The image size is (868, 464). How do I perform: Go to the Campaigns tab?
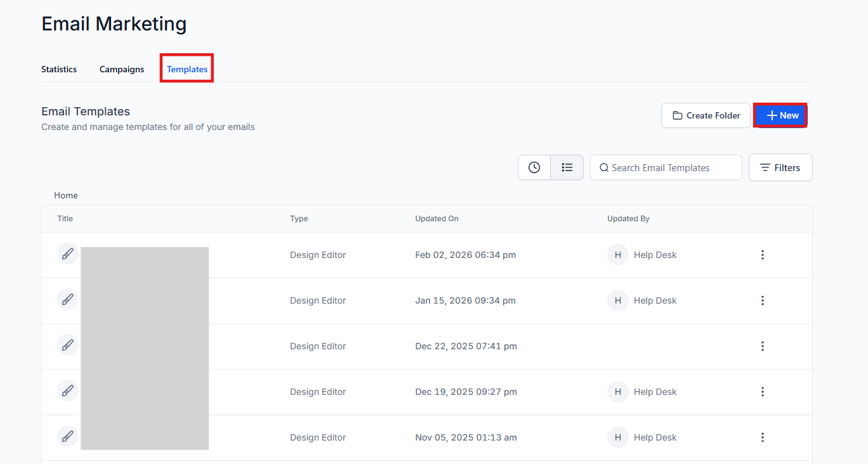coord(122,69)
